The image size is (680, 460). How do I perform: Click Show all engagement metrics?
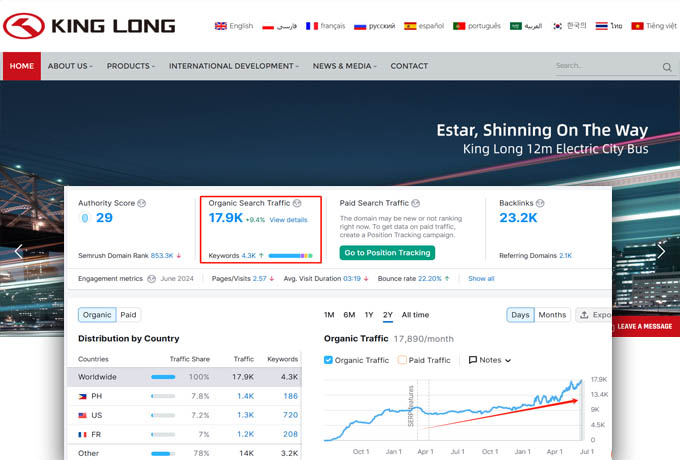coord(481,279)
